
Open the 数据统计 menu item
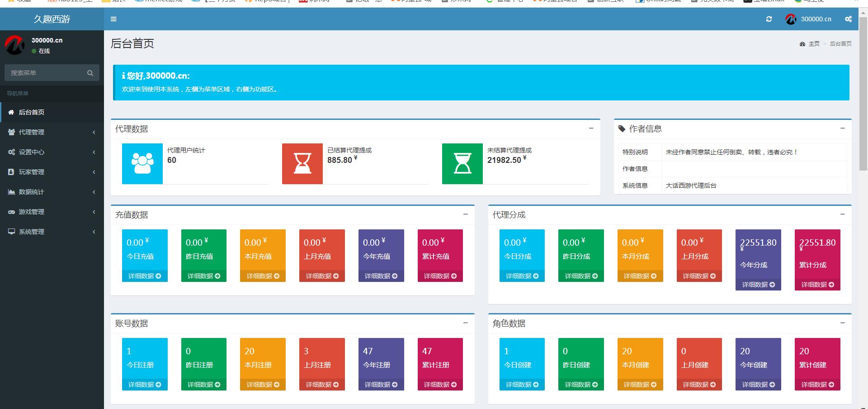click(x=52, y=192)
